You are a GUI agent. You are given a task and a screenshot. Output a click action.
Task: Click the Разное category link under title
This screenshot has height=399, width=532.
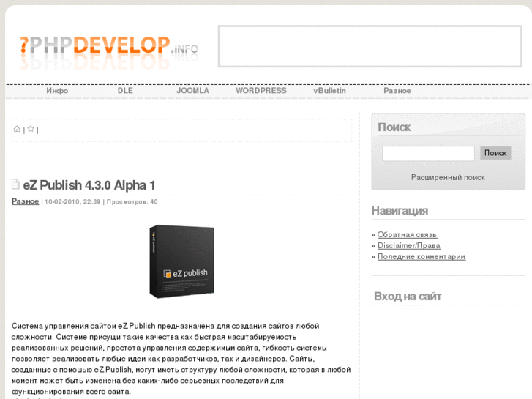click(x=26, y=201)
